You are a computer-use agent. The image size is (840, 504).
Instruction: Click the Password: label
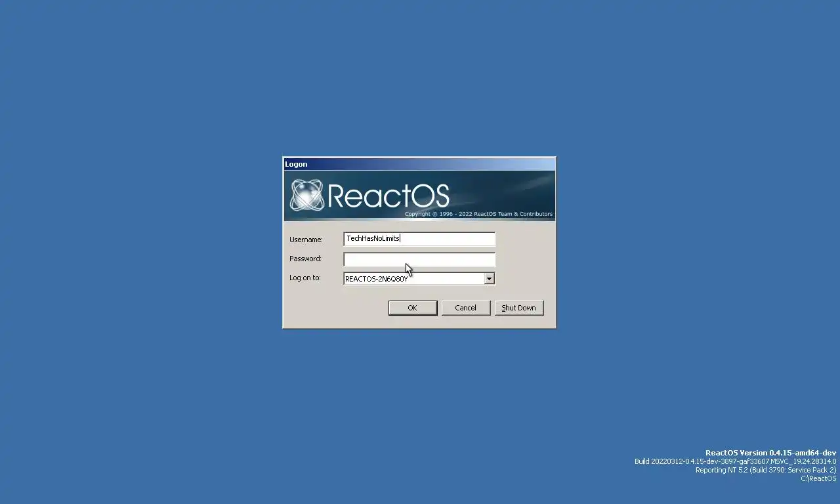click(x=305, y=259)
